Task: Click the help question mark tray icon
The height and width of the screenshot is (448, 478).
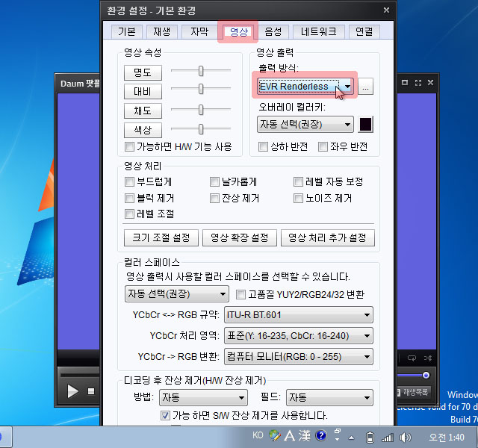Action: point(321,436)
